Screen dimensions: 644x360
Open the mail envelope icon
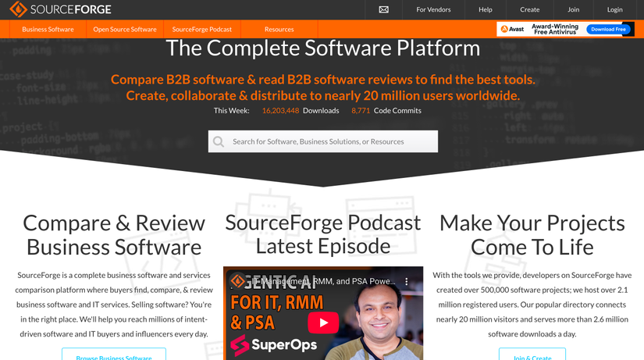tap(383, 9)
